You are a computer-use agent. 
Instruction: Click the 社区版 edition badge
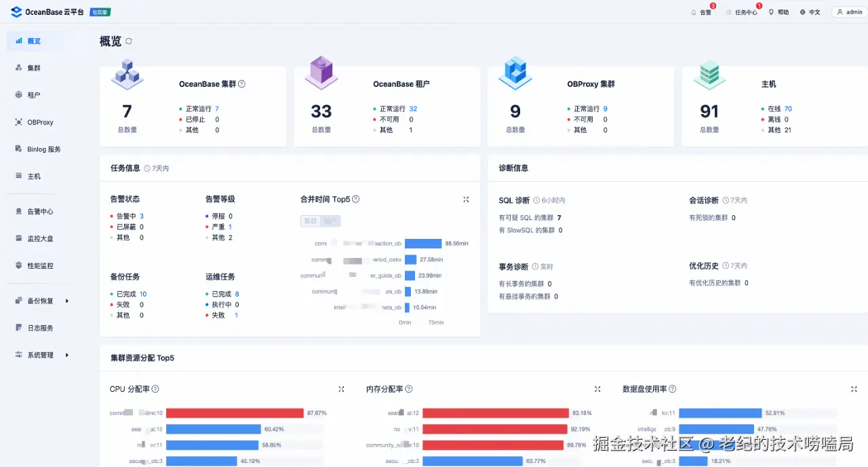100,12
